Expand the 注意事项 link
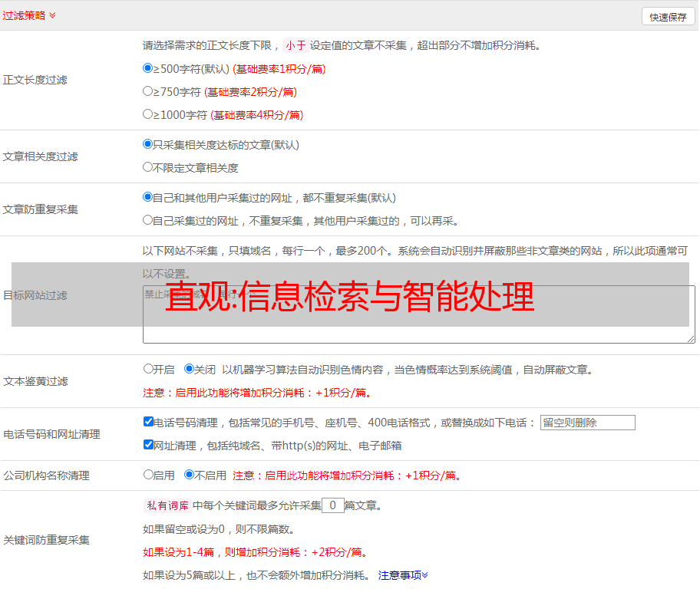 click(403, 575)
